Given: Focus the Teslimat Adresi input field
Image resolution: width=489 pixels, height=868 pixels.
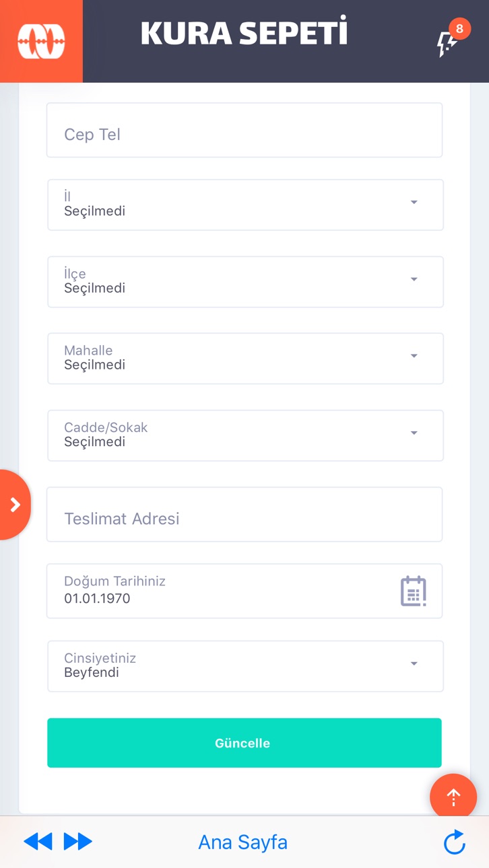Looking at the screenshot, I should pyautogui.click(x=244, y=514).
